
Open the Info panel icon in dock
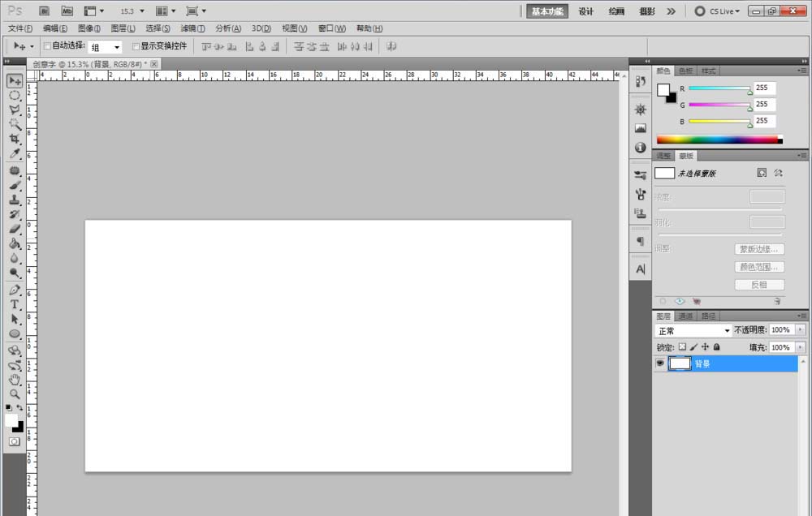point(641,148)
